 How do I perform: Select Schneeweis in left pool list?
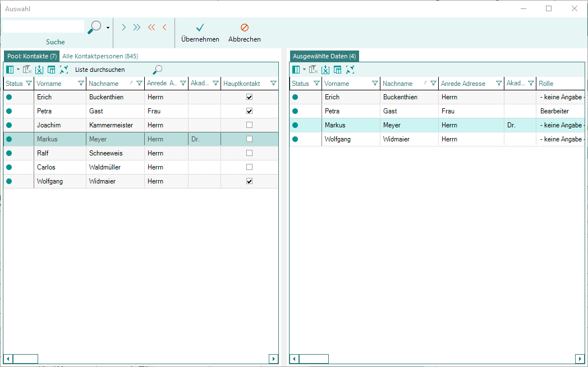(x=105, y=153)
